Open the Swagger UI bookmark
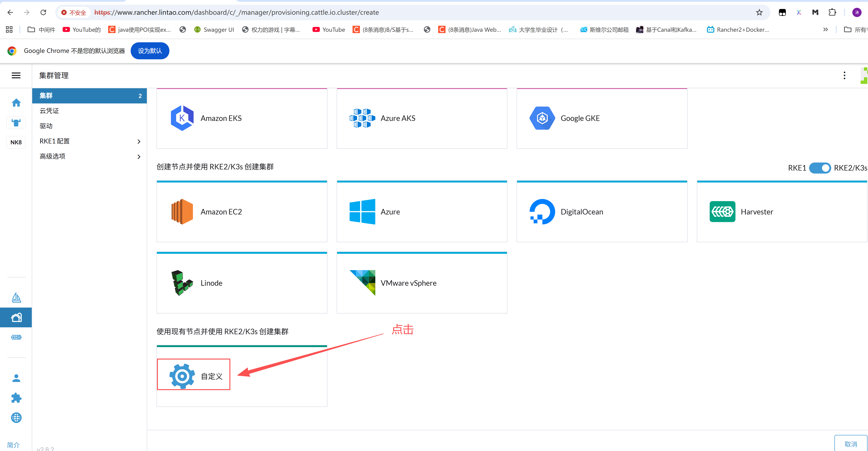Image resolution: width=868 pixels, height=451 pixels. click(x=214, y=30)
